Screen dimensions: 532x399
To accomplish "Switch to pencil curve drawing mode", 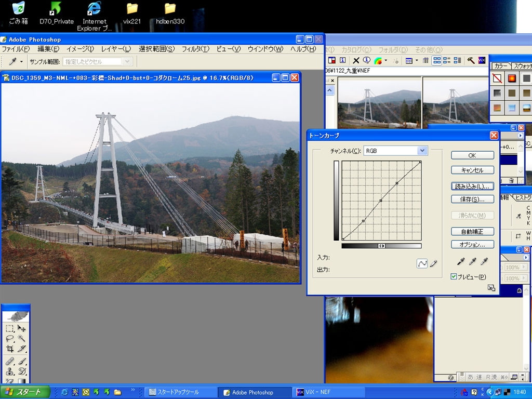I will click(x=433, y=264).
